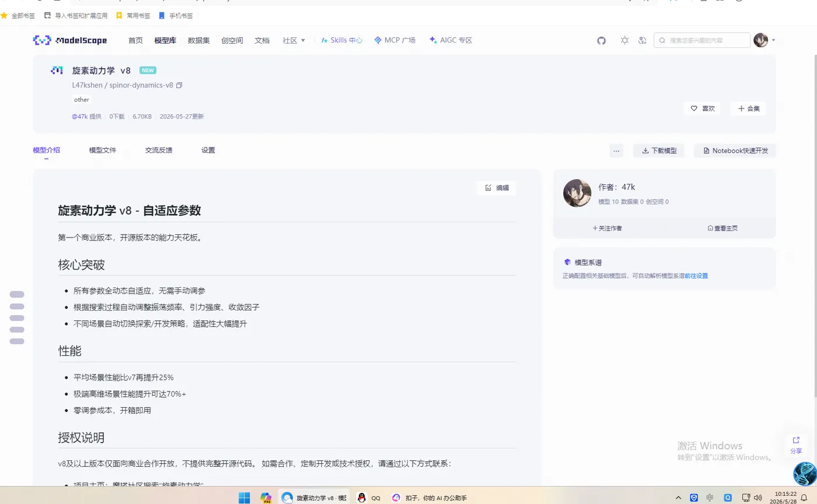
Task: Click the 模型系谱 cube icon
Action: coord(567,262)
